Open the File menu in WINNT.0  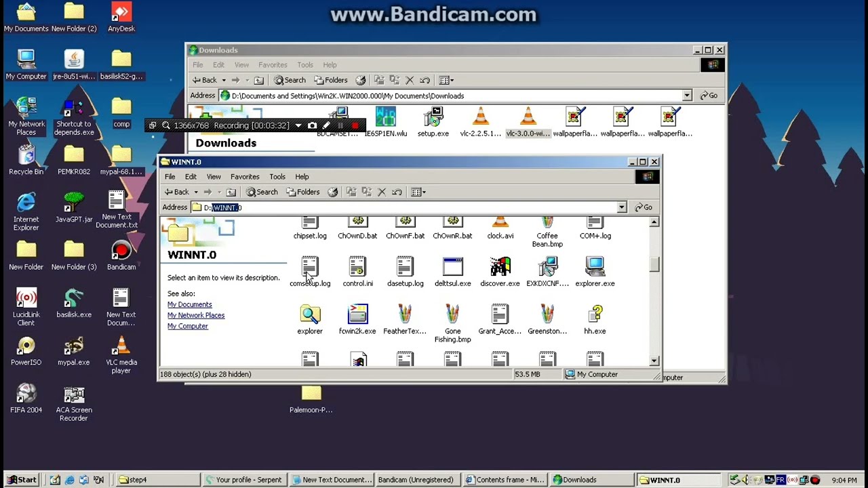point(170,177)
